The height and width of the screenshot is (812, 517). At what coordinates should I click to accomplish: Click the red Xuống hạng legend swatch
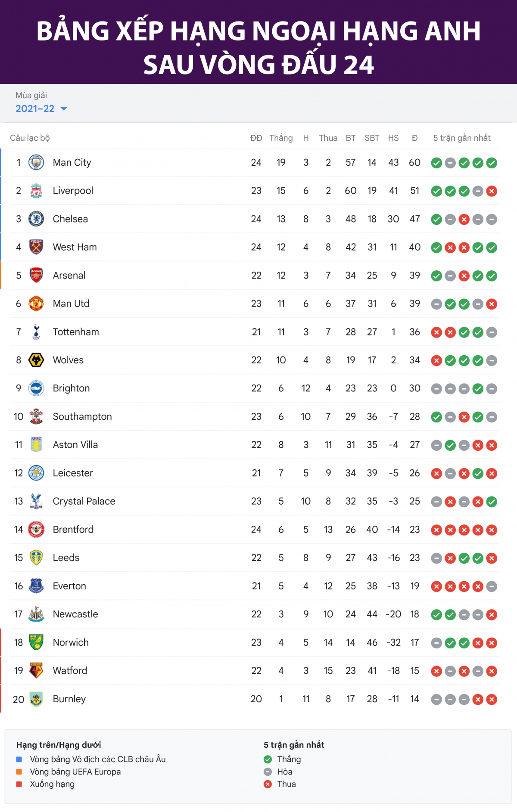(x=19, y=784)
